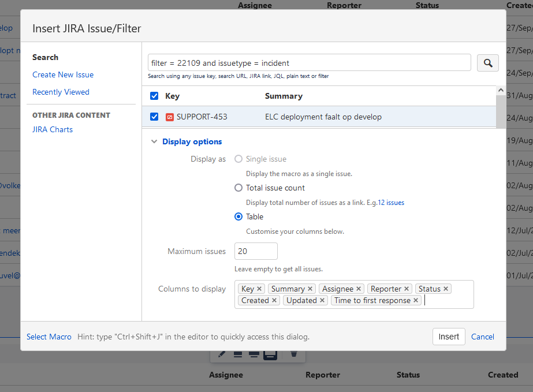This screenshot has height=392, width=533.
Task: Click the Insert button
Action: coord(449,337)
